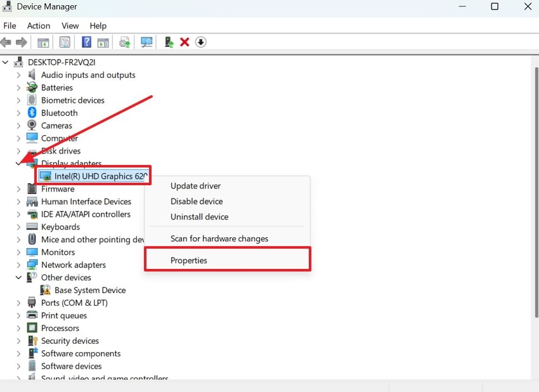
Task: Select Intel(R) UHD Graphics device
Action: click(93, 176)
